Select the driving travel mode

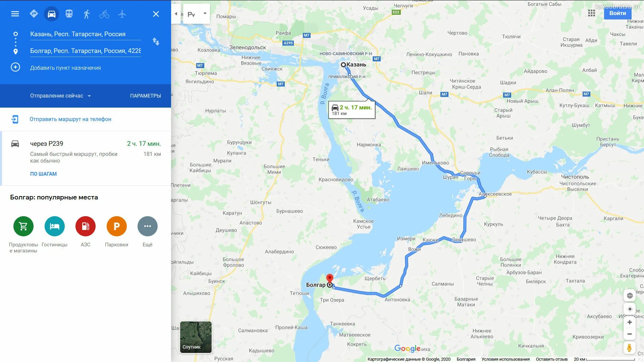click(x=51, y=14)
